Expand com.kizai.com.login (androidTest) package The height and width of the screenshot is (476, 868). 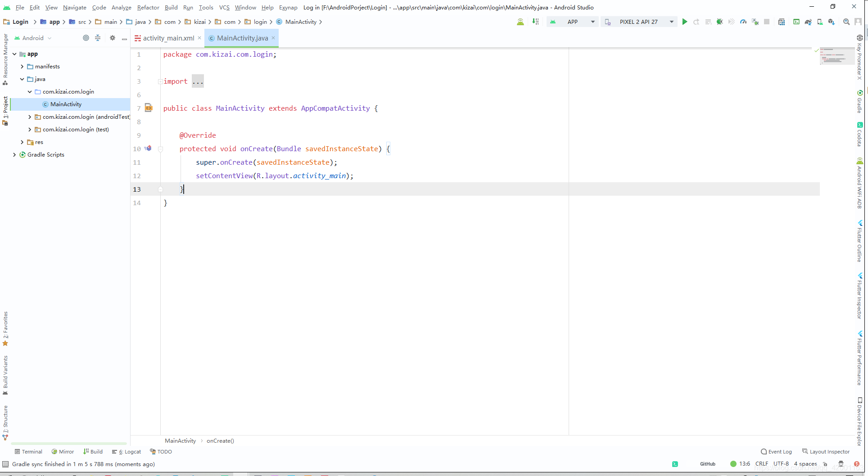(x=30, y=117)
